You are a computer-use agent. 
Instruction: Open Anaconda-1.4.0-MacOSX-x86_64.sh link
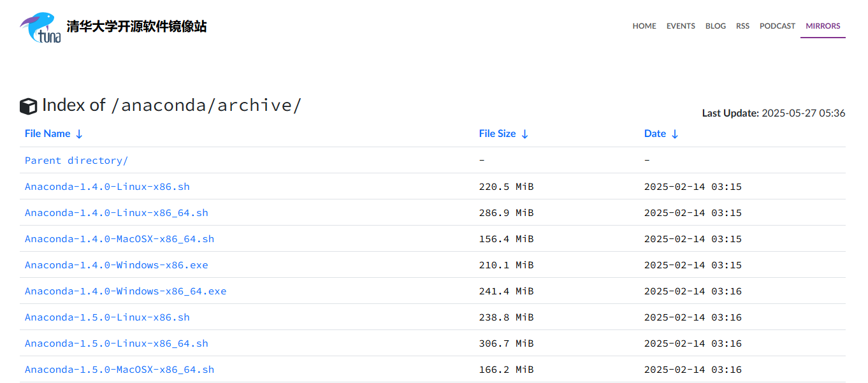[119, 239]
